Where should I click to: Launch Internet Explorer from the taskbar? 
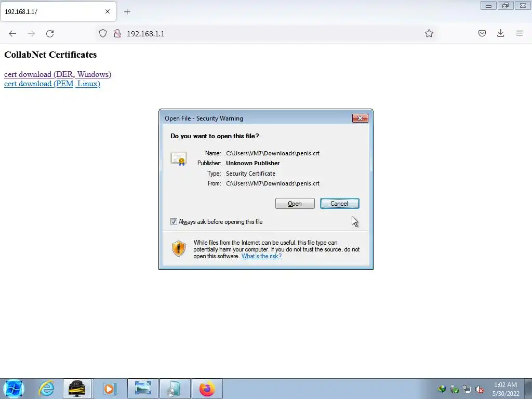[46, 389]
